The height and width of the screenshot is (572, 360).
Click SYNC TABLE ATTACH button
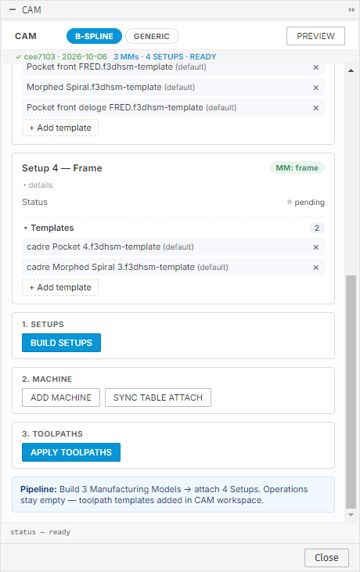point(158,397)
